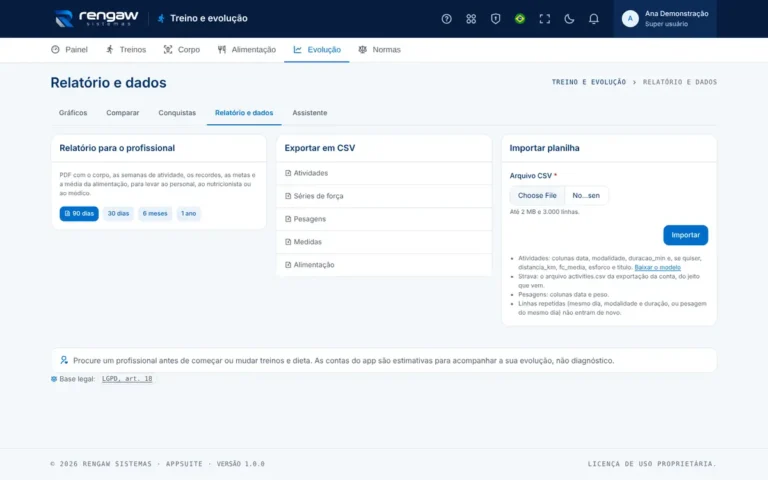Viewport: 768px width, 480px height.
Task: Toggle dark mode moon icon
Action: (569, 19)
